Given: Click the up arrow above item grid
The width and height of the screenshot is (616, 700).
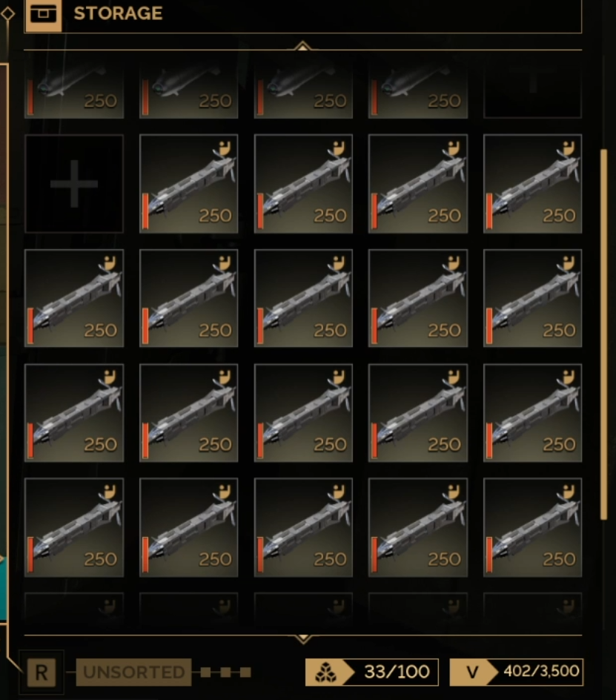Looking at the screenshot, I should click(x=302, y=46).
